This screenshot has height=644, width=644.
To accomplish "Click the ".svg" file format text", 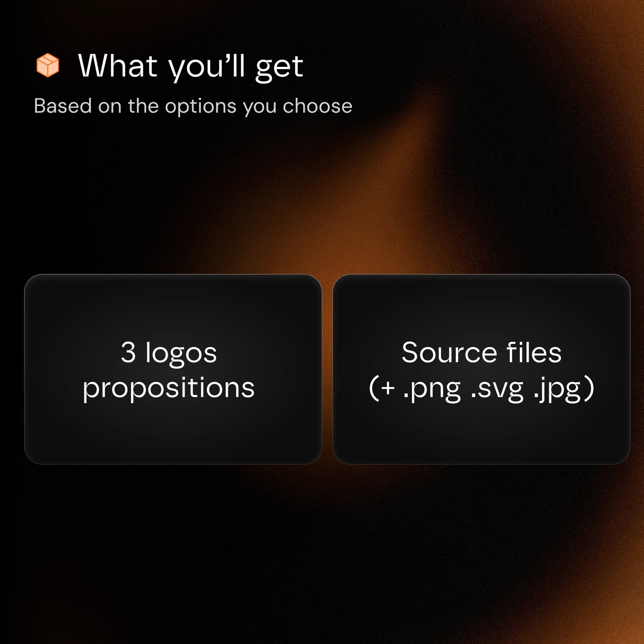I will [497, 389].
